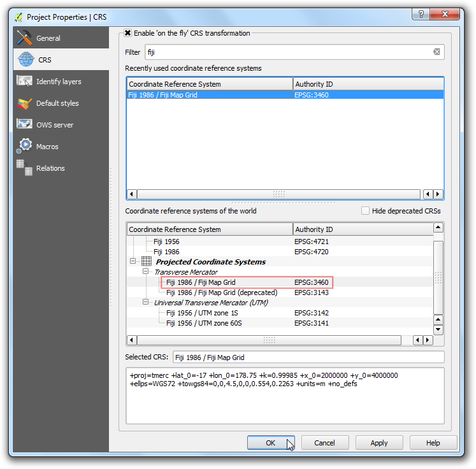Collapse the Transverse Mercator group
The image size is (476, 469).
click(146, 272)
